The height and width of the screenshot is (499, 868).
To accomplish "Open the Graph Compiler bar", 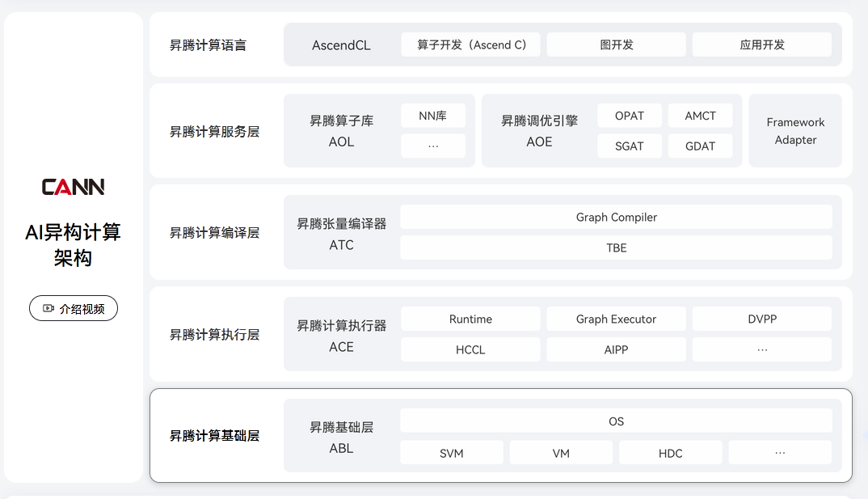I will pyautogui.click(x=616, y=217).
